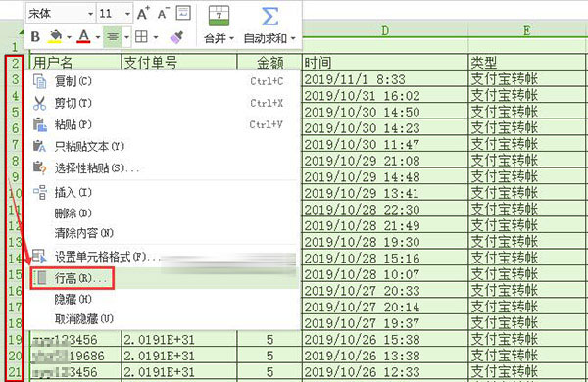Click the 2.0191E+31 cell in row 20
The width and height of the screenshot is (588, 382).
179,356
